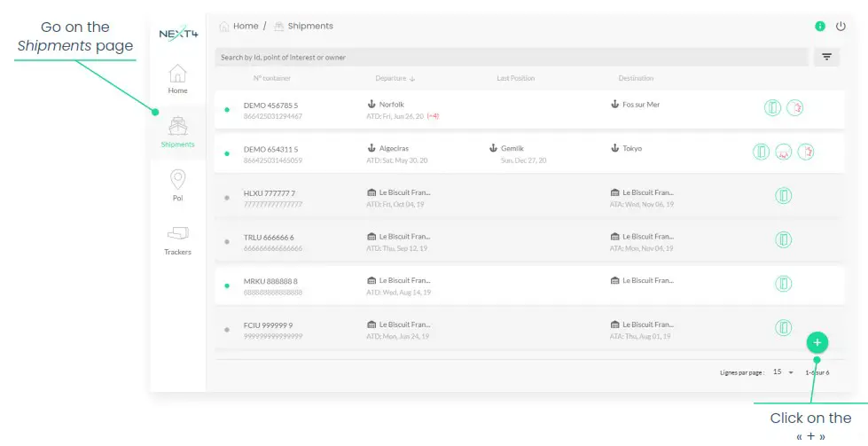Click the power logout icon
This screenshot has width=868, height=446.
pos(841,26)
